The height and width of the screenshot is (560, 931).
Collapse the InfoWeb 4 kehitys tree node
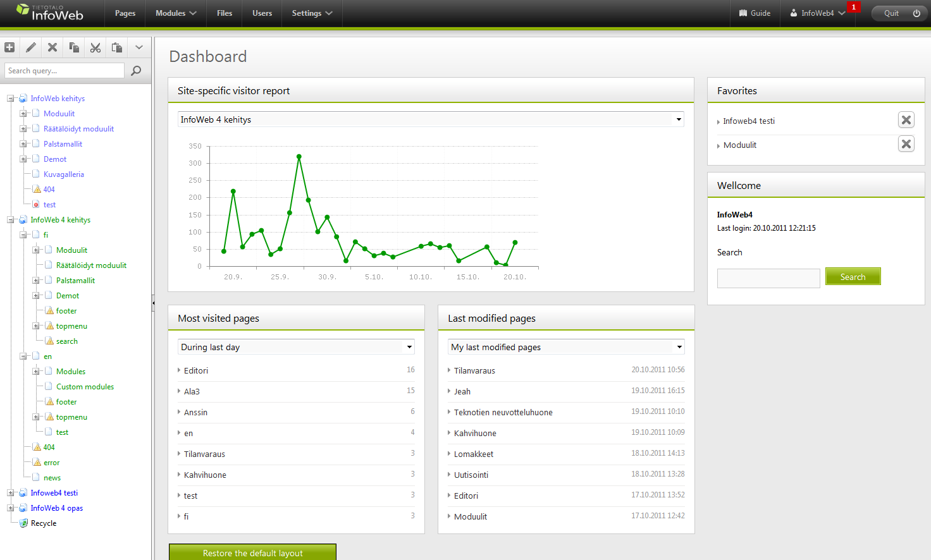pyautogui.click(x=11, y=220)
